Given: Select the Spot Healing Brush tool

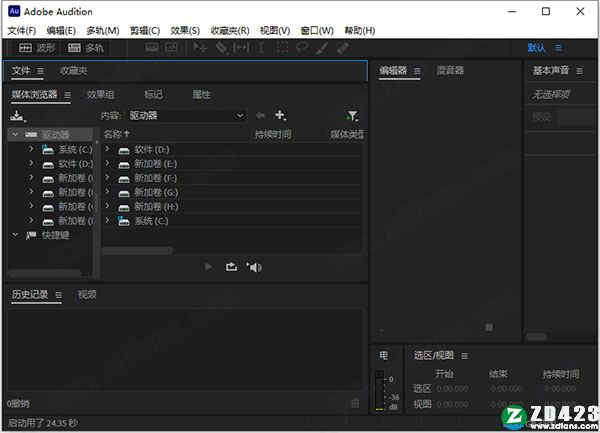Looking at the screenshot, I should point(343,48).
